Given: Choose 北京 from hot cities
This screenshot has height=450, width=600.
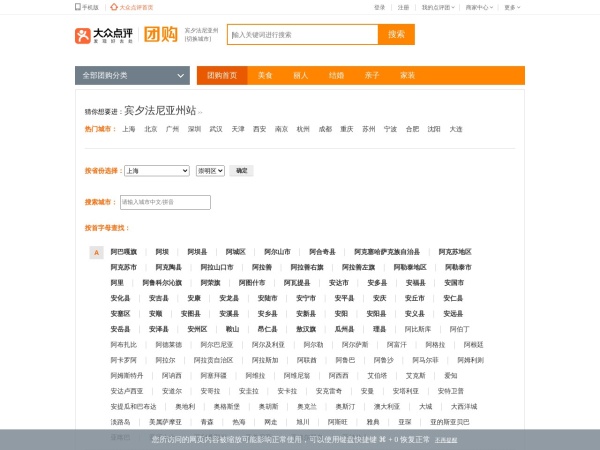Looking at the screenshot, I should pyautogui.click(x=151, y=129).
